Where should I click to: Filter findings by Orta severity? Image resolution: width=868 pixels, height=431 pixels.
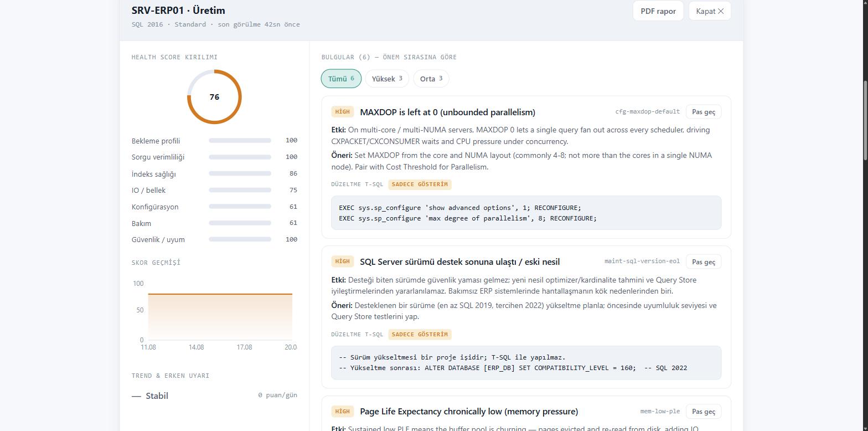point(431,79)
